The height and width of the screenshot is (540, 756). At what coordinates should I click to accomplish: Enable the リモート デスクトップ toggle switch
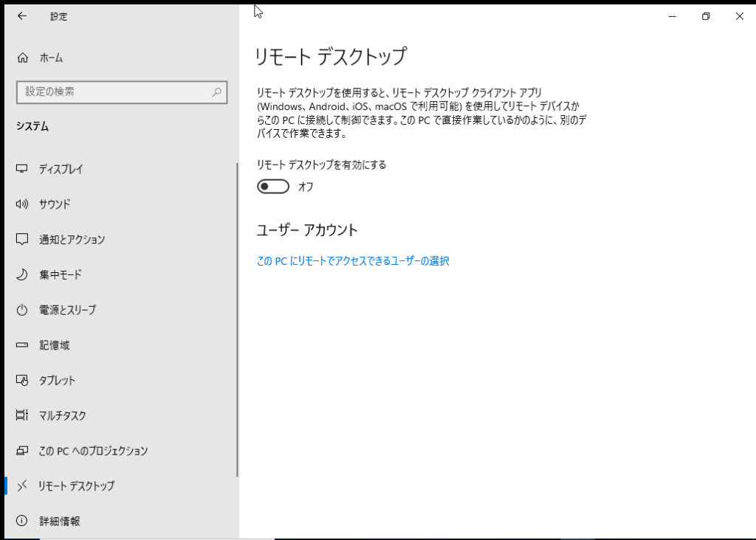(272, 187)
